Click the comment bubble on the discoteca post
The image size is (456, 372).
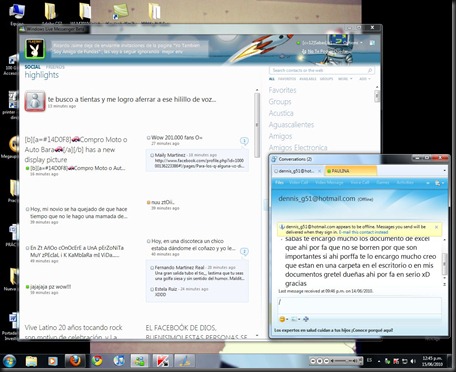point(244,252)
